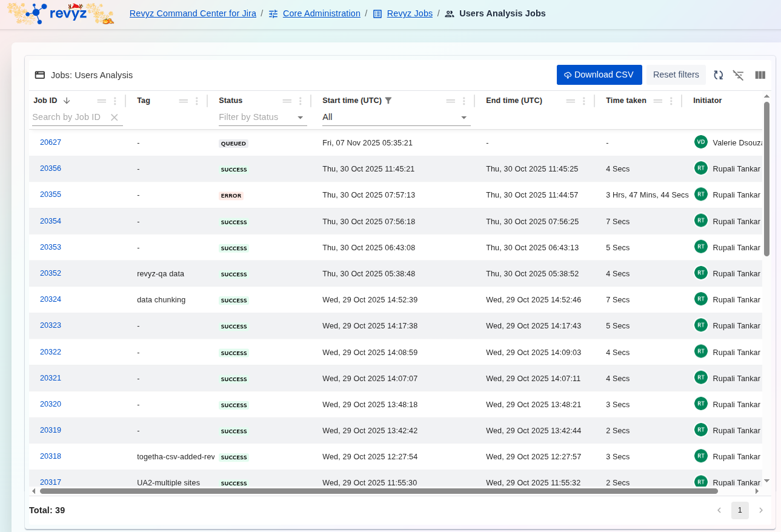781x532 pixels.
Task: Open job 20355 link
Action: coord(50,195)
